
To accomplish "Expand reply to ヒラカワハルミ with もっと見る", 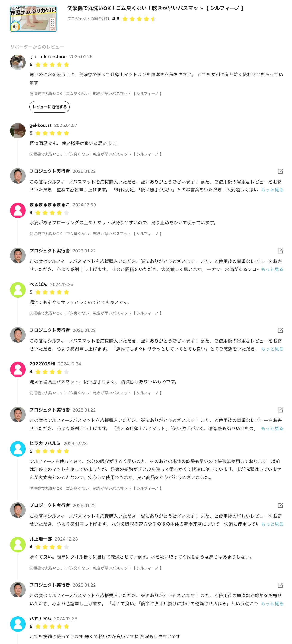I will (272, 524).
